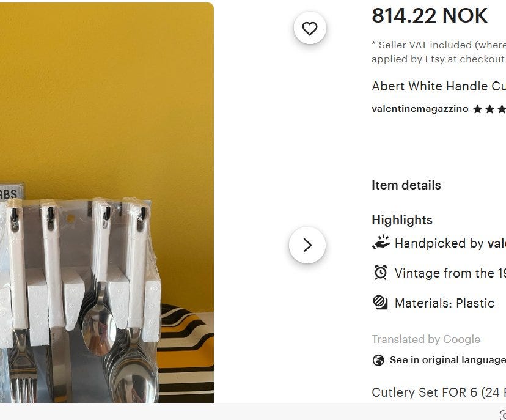Click the Translated by Google note

tap(426, 339)
